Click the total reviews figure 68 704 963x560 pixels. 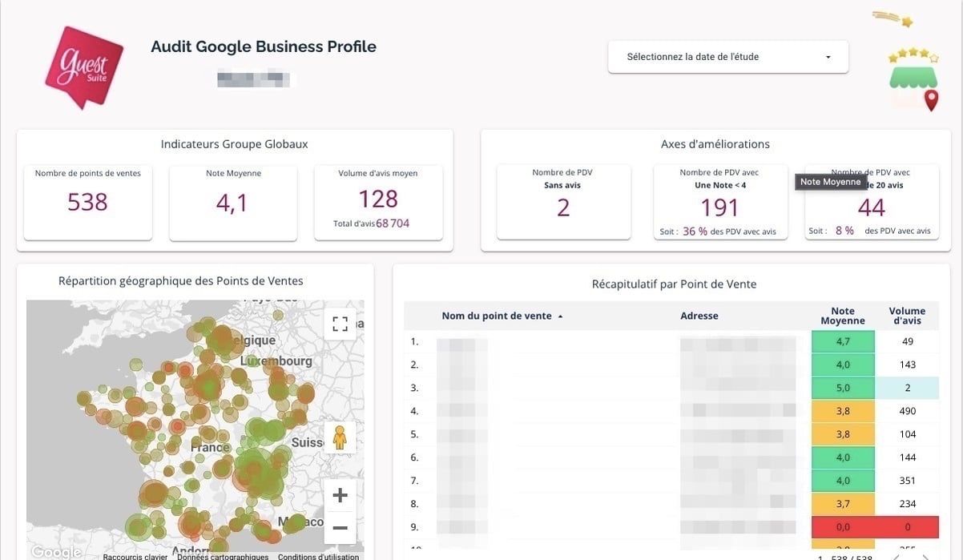point(393,224)
